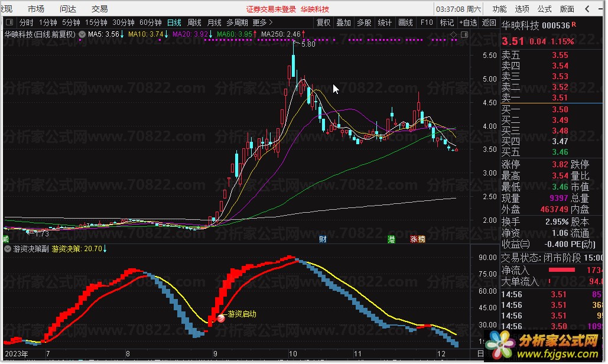Select the 5分钟 period
Viewport: 608px width, 364px height.
coord(71,22)
